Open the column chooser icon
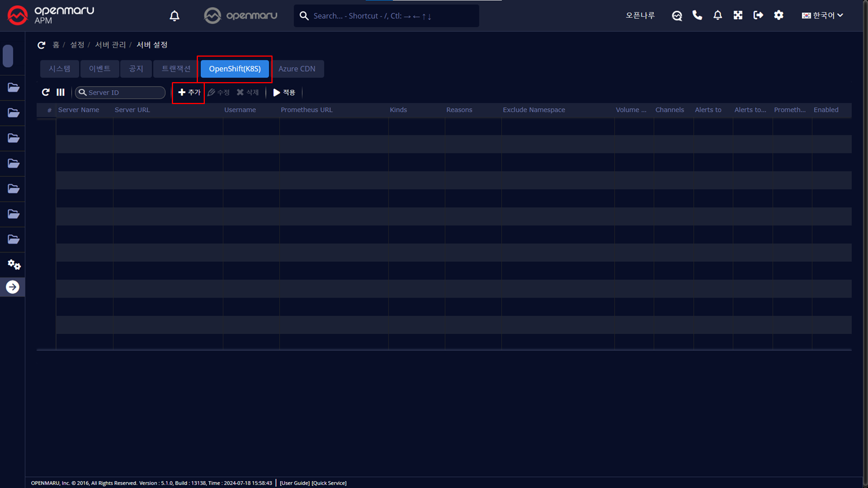Screen dimensions: 868x488 click(61, 93)
